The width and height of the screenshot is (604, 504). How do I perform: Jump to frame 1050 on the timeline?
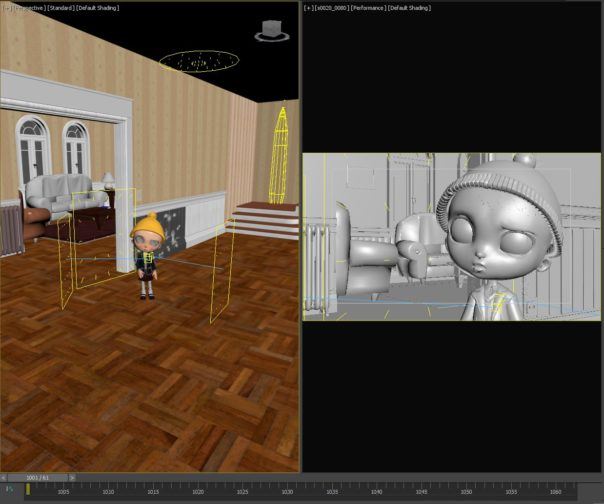coord(466,491)
